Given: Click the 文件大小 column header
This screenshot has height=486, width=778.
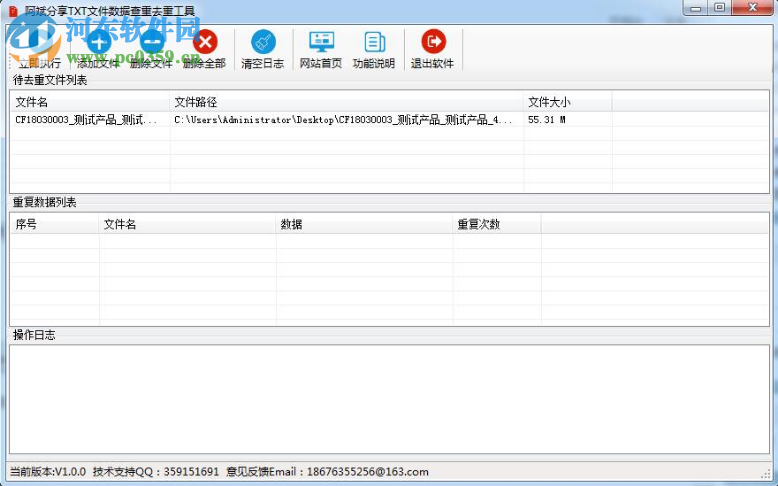Looking at the screenshot, I should point(568,102).
